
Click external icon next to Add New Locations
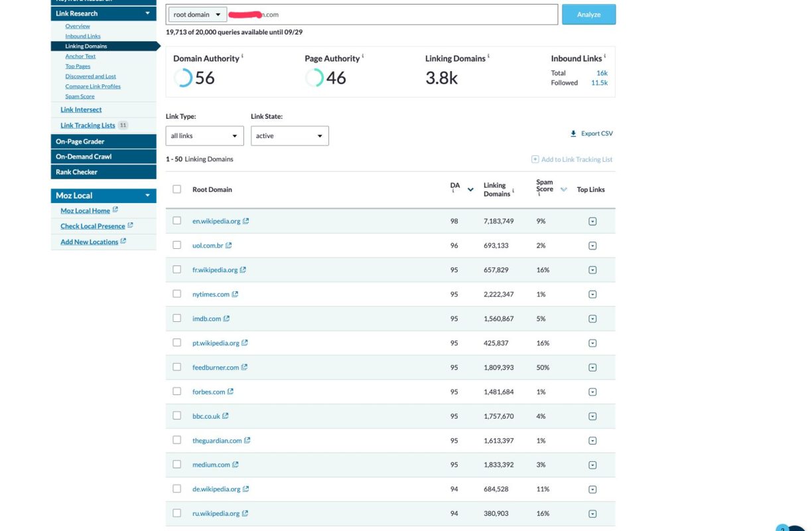123,241
